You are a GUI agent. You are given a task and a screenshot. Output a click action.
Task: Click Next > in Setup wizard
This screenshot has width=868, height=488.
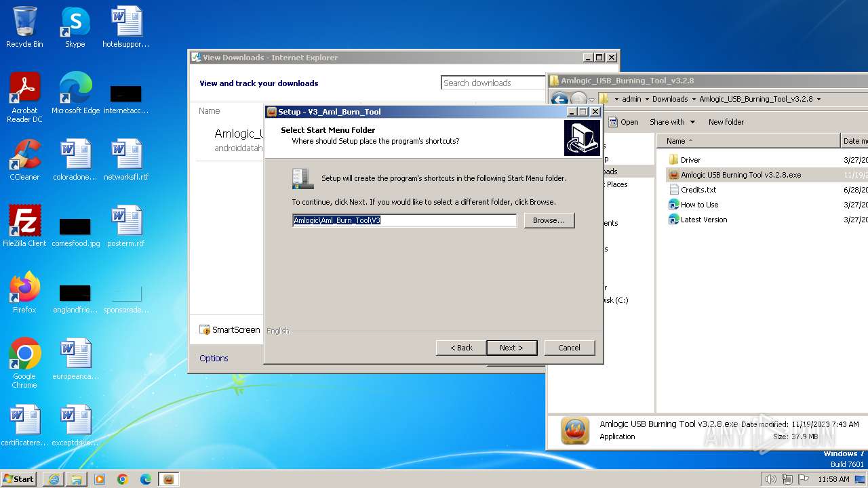(511, 348)
